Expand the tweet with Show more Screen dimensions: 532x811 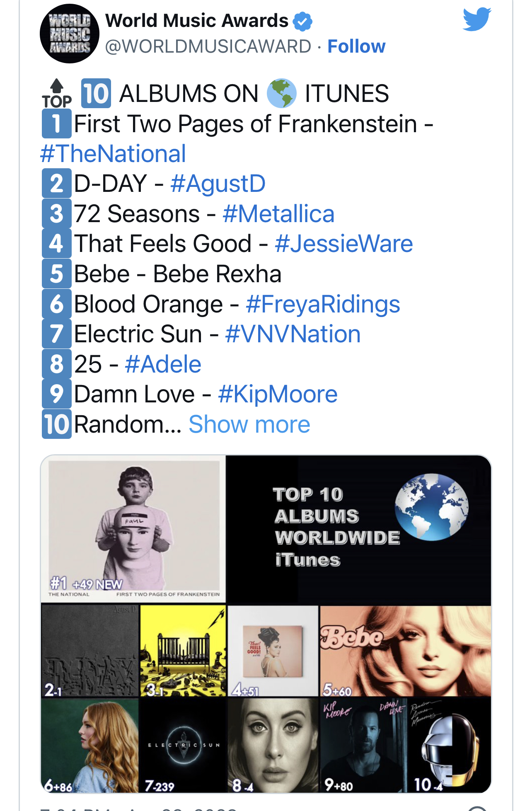point(249,424)
